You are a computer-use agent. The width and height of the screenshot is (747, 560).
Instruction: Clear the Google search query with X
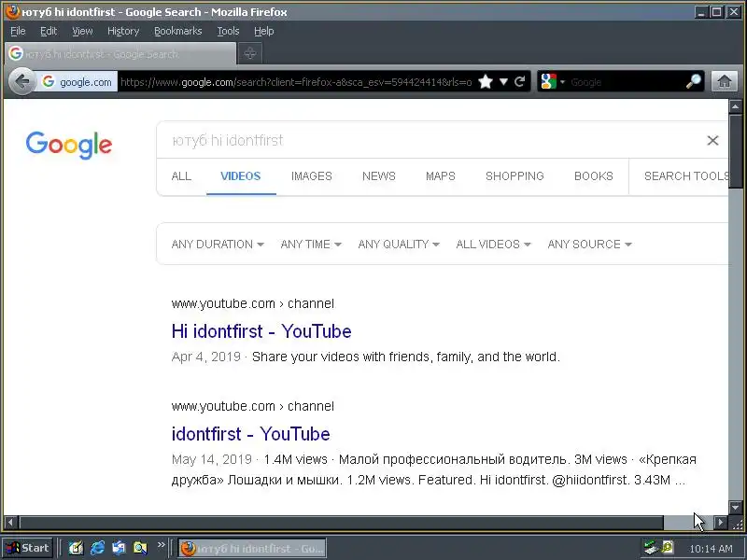pos(712,141)
